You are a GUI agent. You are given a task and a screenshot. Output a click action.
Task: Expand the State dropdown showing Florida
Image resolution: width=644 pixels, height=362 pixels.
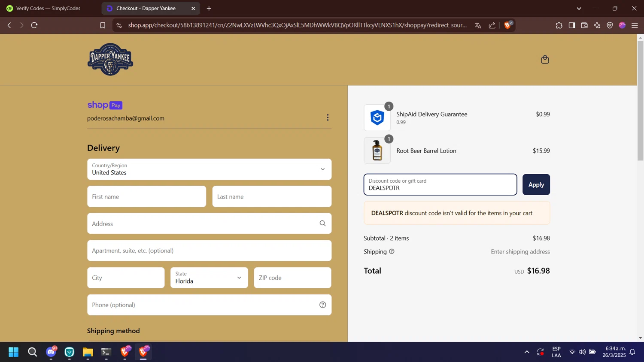(209, 278)
